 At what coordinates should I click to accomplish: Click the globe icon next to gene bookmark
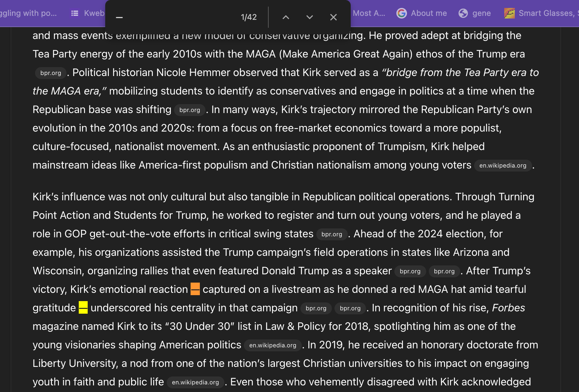tap(463, 13)
